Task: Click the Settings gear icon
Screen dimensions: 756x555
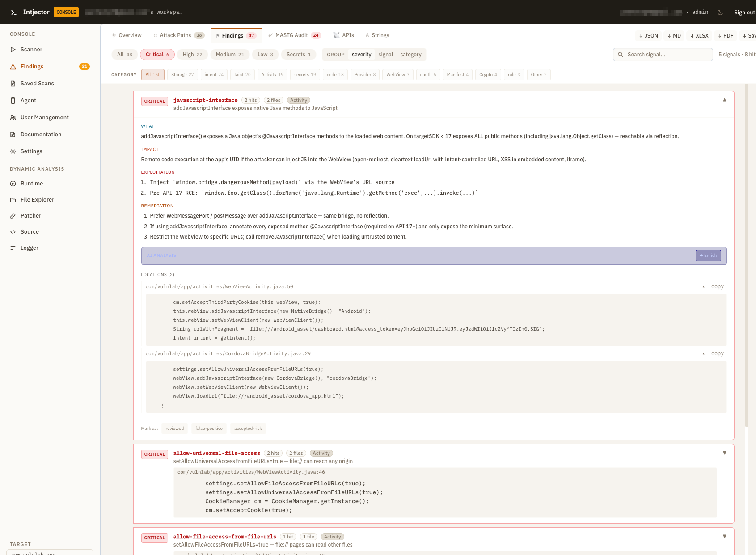Action: coord(13,151)
